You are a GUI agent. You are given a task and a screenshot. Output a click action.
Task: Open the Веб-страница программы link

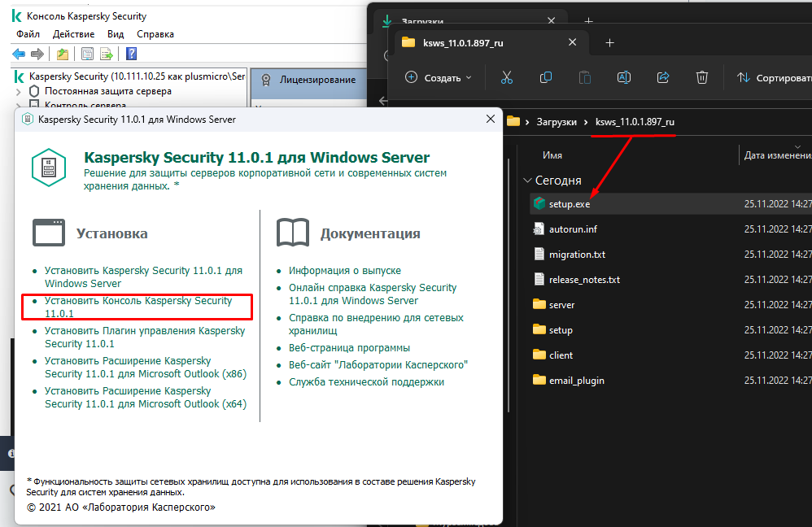pos(349,348)
